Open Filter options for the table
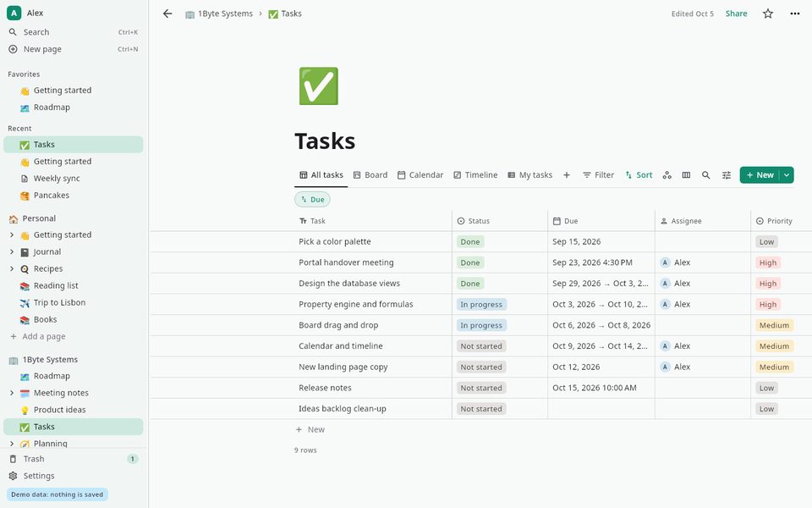Image resolution: width=812 pixels, height=508 pixels. [598, 175]
